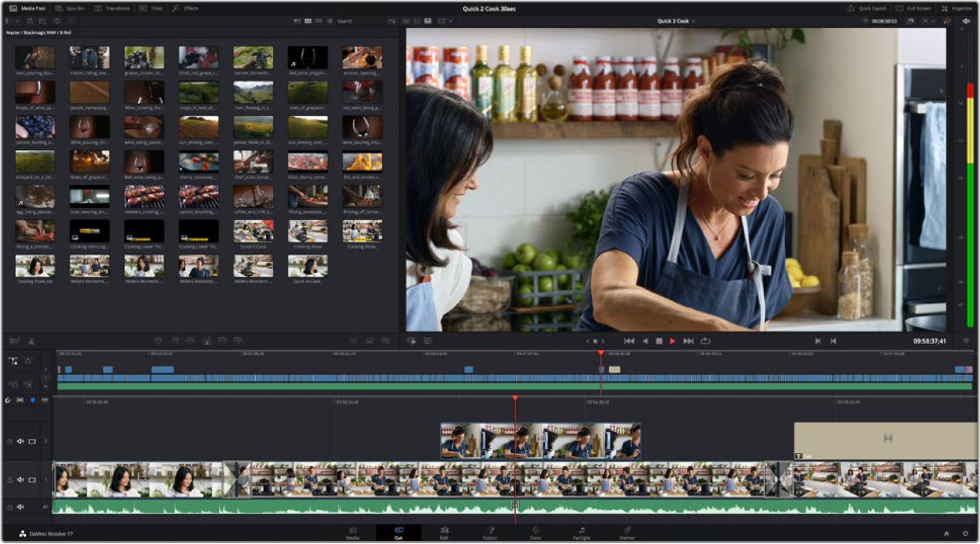The height and width of the screenshot is (544, 980).
Task: Click the boring detector icon
Action: click(x=15, y=341)
